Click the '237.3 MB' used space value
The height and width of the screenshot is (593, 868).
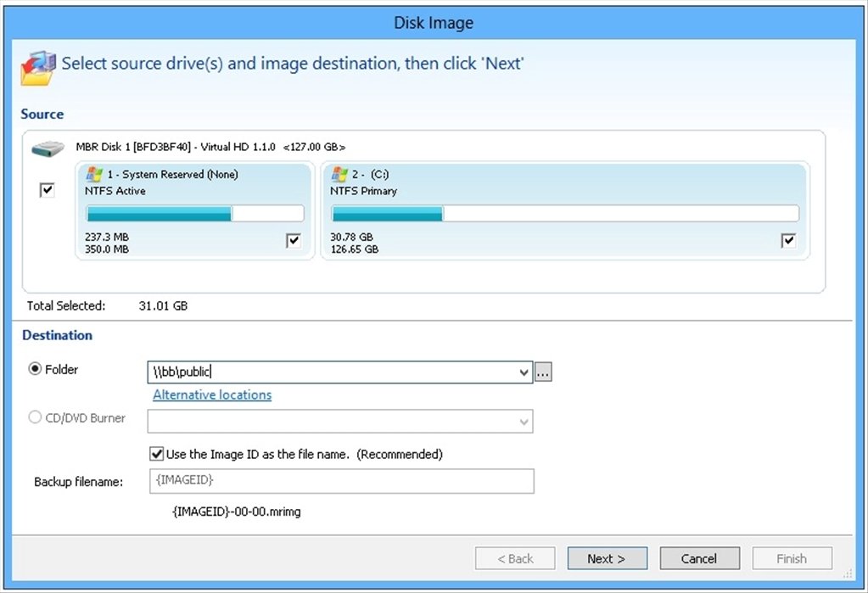point(107,237)
